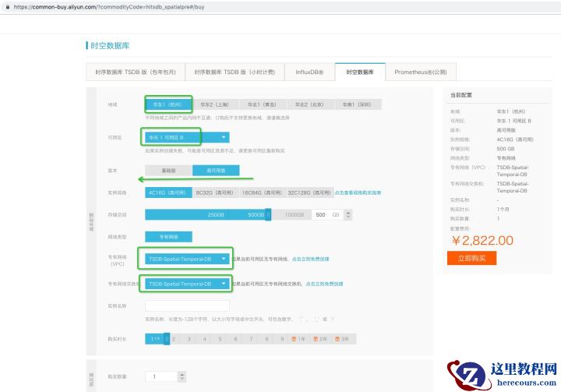Click the 4C16G（高可用）value in 当前配置
Screen dimensions: 561x392
pyautogui.click(x=515, y=139)
